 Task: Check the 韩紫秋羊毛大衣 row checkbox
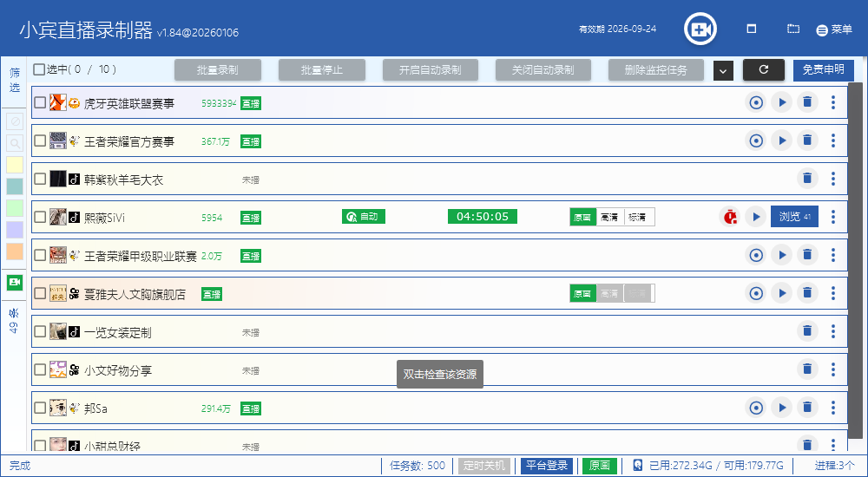tap(40, 179)
